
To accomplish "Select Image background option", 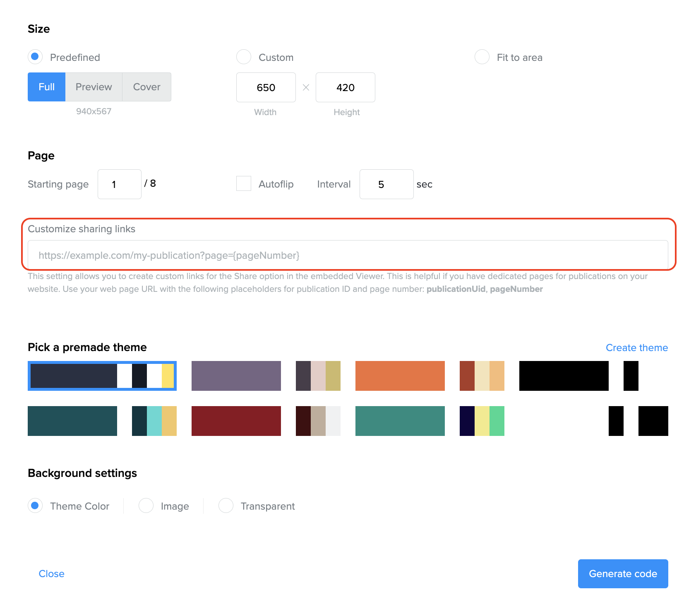I will (146, 505).
